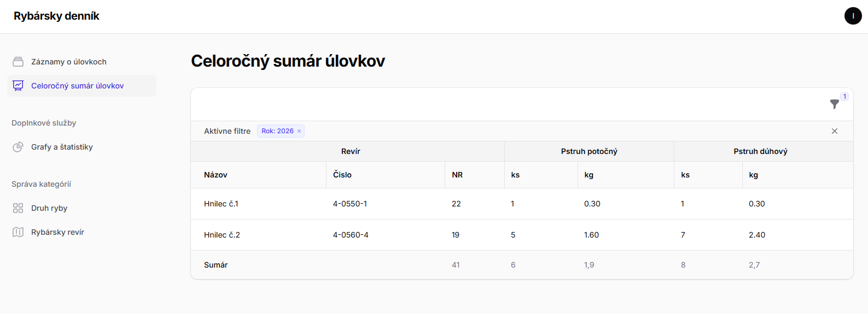
Task: Click the Grafy a štatistiky pie icon
Action: pyautogui.click(x=18, y=147)
